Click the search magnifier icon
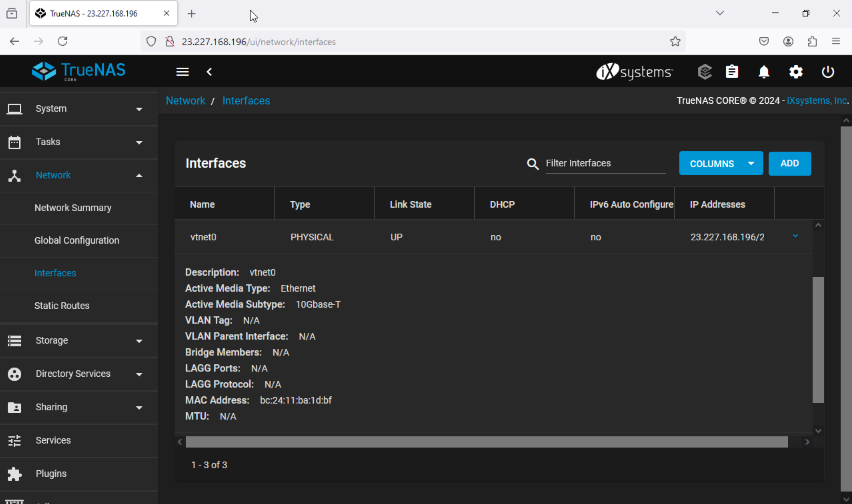The image size is (852, 504). (532, 164)
